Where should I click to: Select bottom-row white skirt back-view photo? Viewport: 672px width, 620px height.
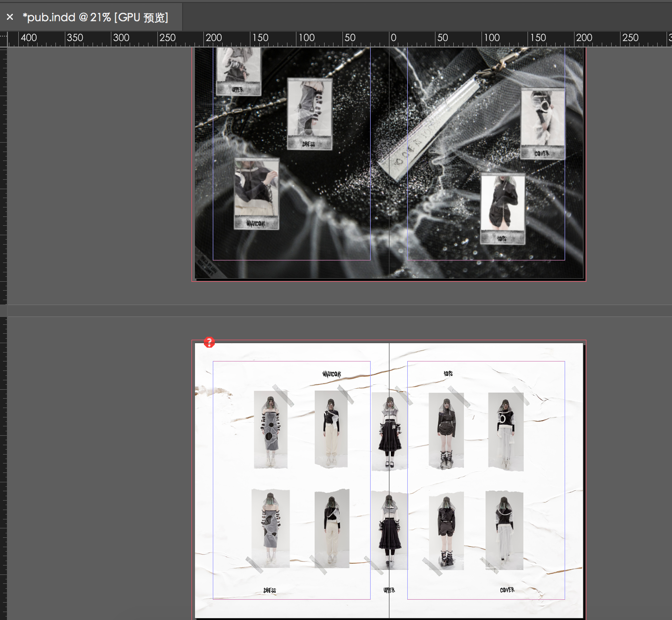coord(504,530)
